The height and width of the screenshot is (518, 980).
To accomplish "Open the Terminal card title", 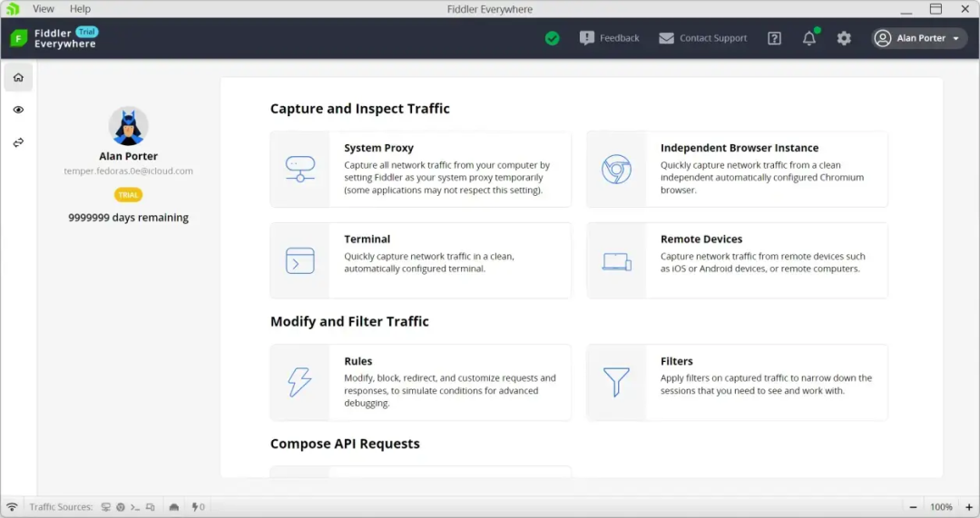I will (367, 239).
